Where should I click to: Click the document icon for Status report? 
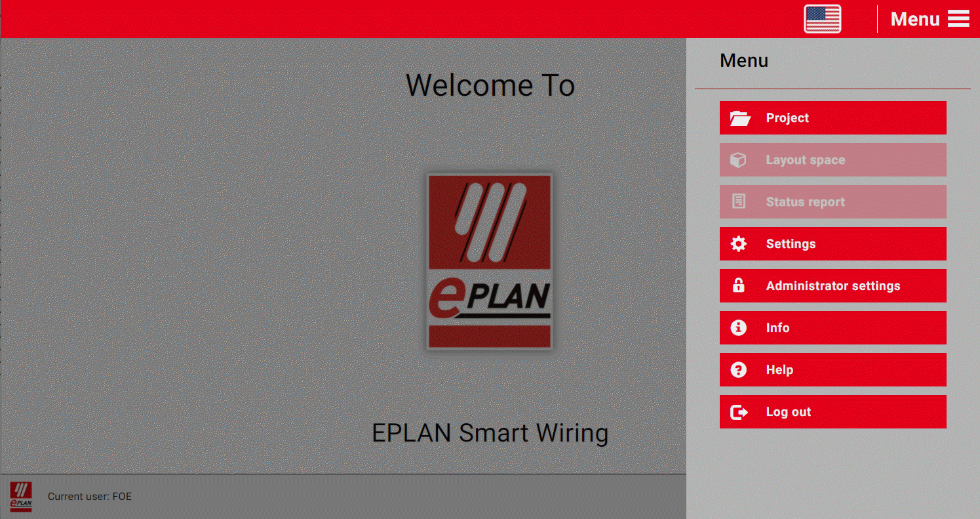(x=738, y=202)
